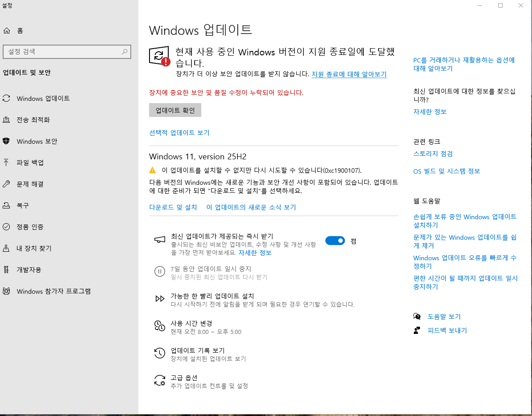Screen dimensions: 532x416
Task: Open OS 빌드 및 시스템 정보 link
Action: (x=446, y=171)
